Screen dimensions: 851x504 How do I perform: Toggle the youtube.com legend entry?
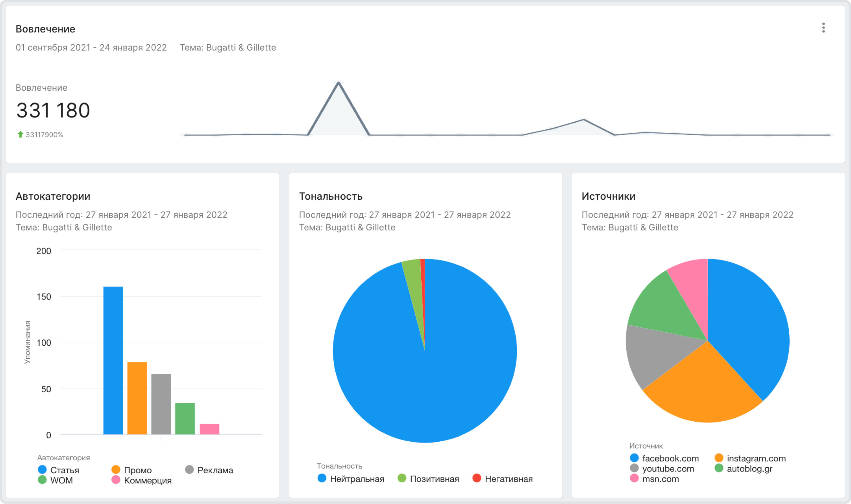662,468
